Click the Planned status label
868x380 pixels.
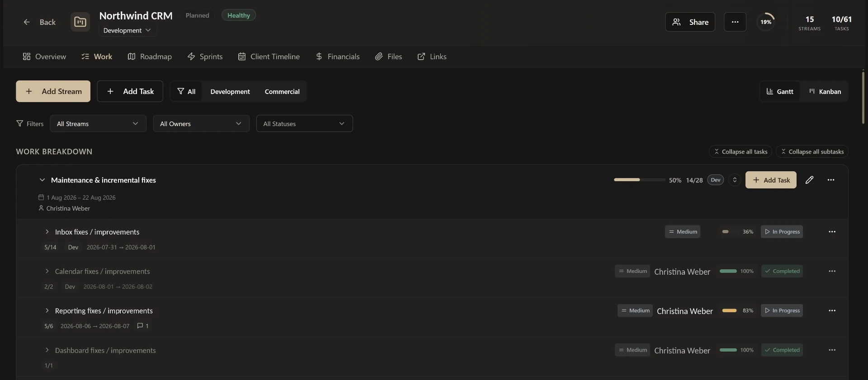point(198,15)
